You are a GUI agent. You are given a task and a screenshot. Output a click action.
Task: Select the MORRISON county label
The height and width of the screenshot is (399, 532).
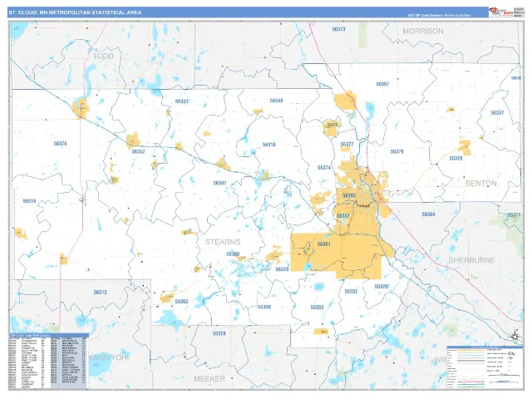tap(423, 32)
